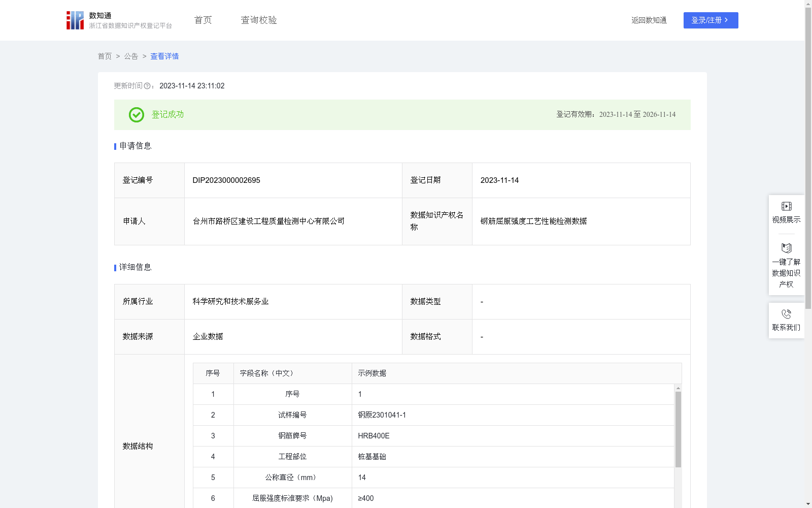
Task: Click the 序号 column header
Action: pos(213,373)
